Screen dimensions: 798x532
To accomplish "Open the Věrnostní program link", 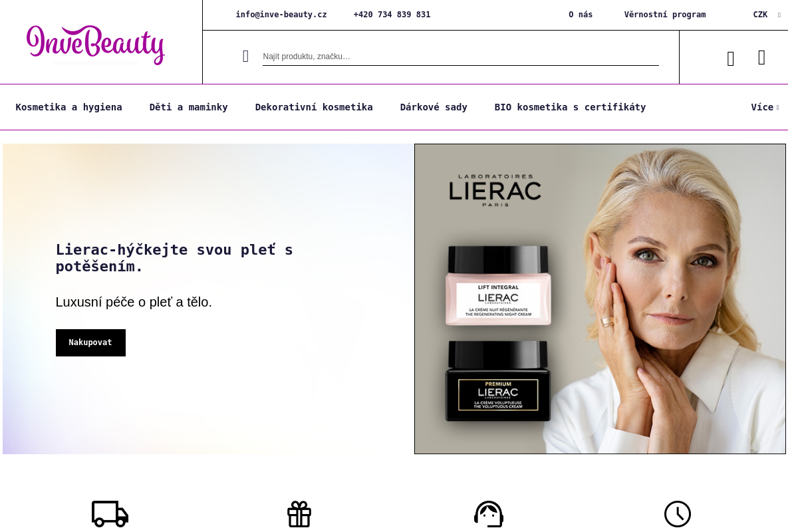I will tap(665, 15).
